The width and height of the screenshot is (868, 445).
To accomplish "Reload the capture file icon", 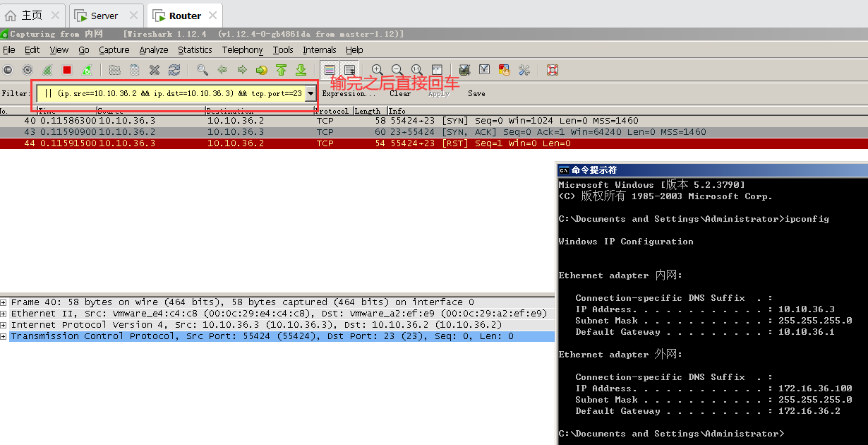I will (x=174, y=70).
